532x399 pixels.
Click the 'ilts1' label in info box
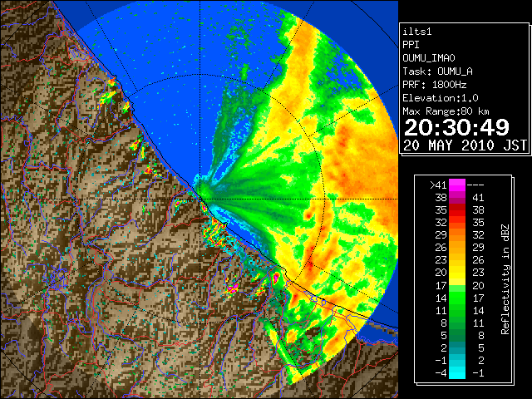(417, 32)
